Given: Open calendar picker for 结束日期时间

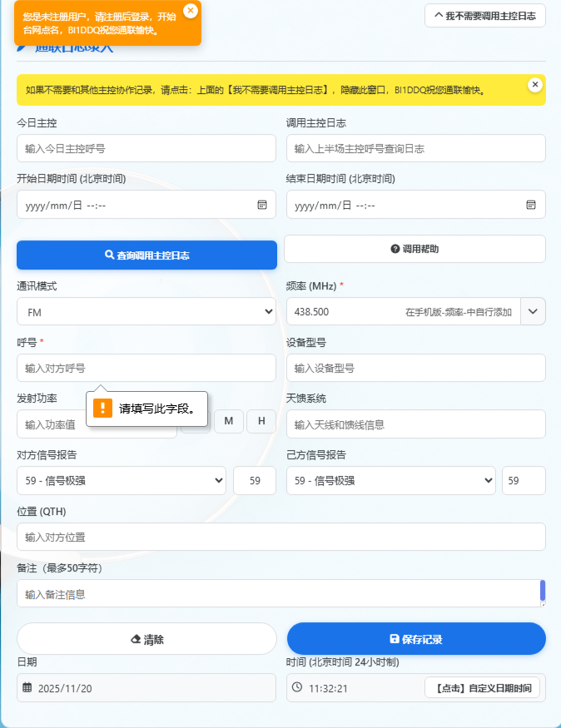Looking at the screenshot, I should (531, 205).
